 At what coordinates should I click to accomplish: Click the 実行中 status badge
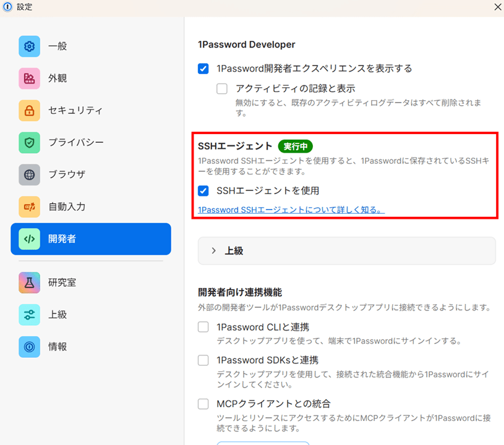tap(296, 146)
